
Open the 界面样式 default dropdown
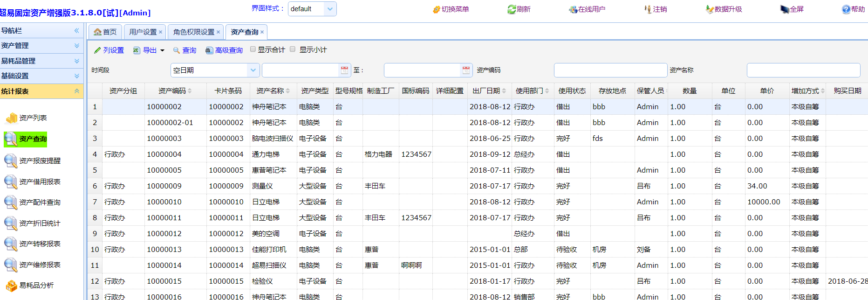(330, 9)
